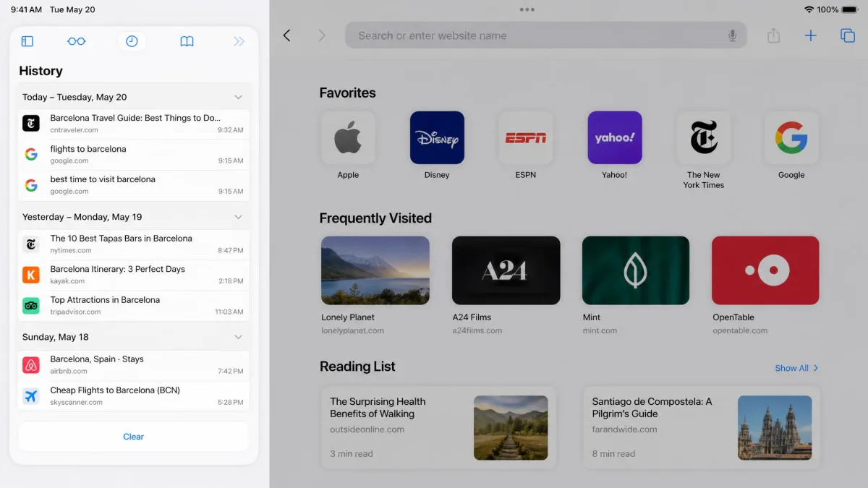Click the Google icon beside 'flights to barcelona'
Image resolution: width=868 pixels, height=488 pixels.
coord(31,155)
